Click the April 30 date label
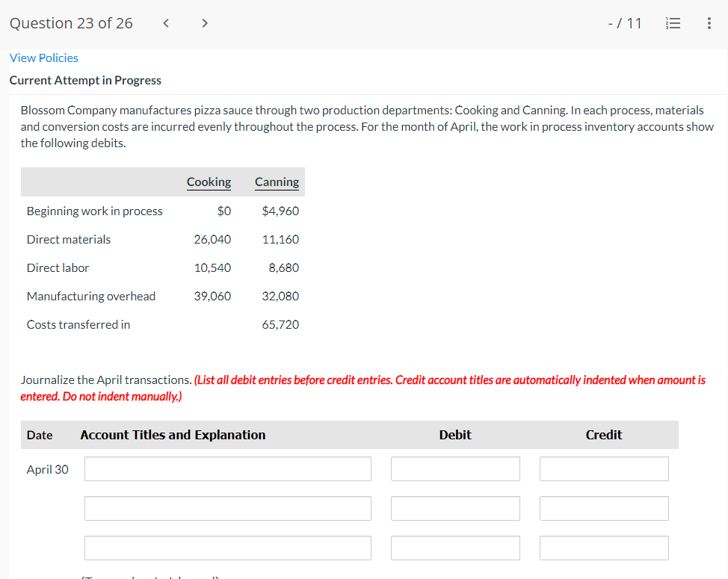 pos(47,469)
